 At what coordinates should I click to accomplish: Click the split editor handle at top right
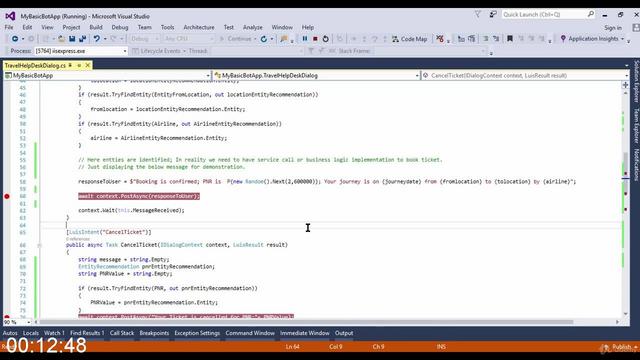(x=625, y=85)
